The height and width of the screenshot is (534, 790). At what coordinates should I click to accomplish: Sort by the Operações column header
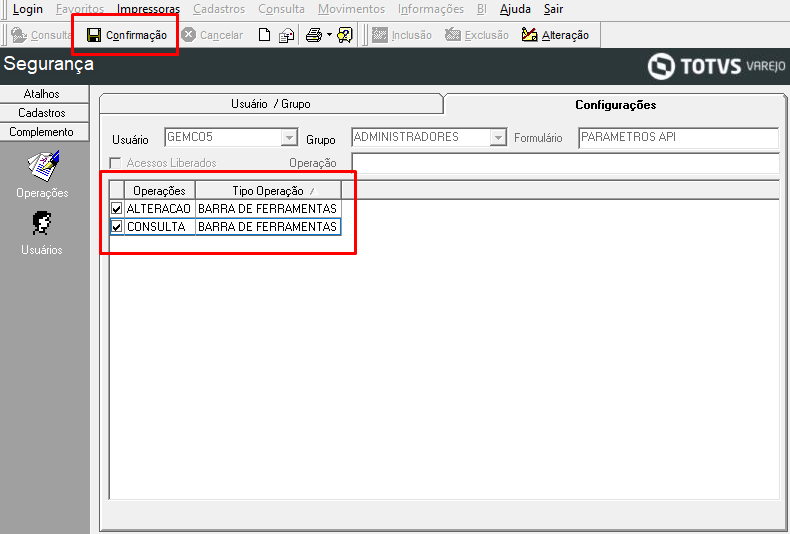pyautogui.click(x=159, y=190)
